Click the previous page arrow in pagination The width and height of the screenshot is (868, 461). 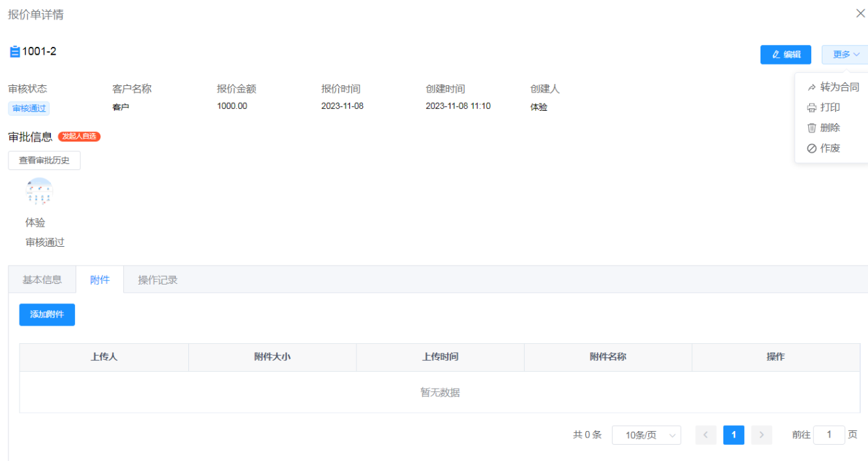pos(706,435)
